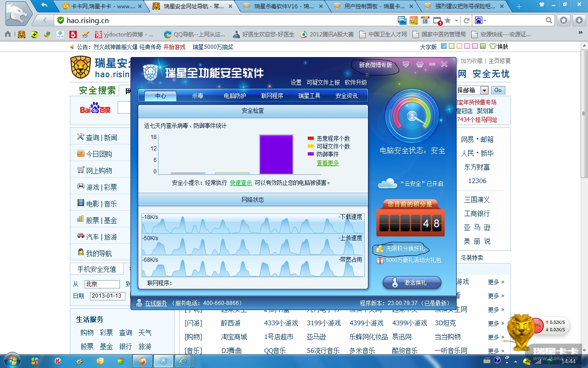Click the browser download arrow icon at far right

point(579,20)
